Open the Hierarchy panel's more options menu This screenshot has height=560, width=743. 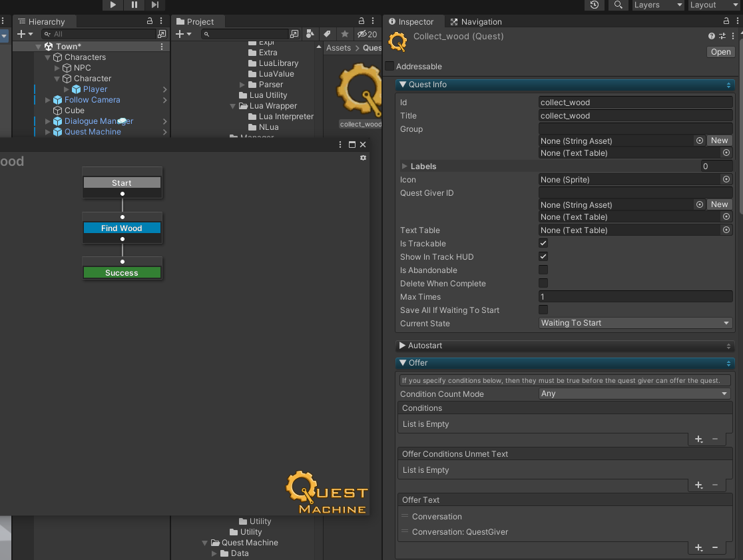pyautogui.click(x=161, y=21)
